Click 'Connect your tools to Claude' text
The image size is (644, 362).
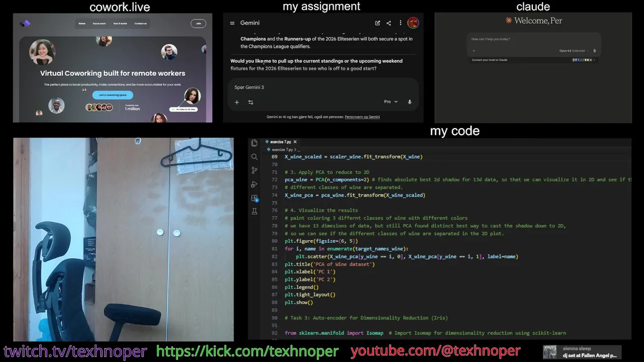[490, 60]
